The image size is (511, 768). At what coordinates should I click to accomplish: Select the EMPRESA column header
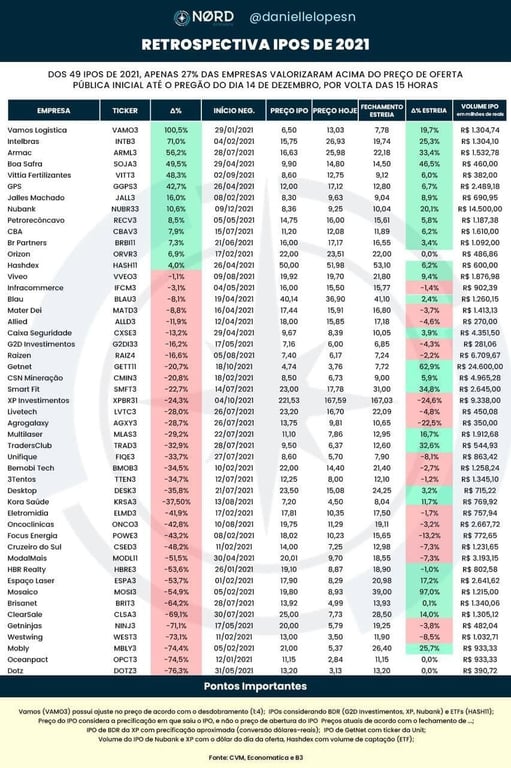coord(53,111)
